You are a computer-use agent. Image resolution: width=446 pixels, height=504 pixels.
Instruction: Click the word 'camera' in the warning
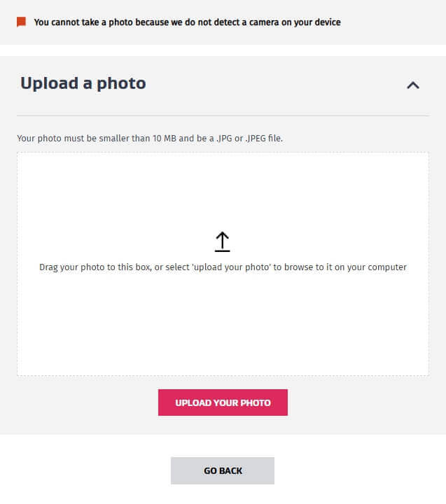tap(256, 22)
